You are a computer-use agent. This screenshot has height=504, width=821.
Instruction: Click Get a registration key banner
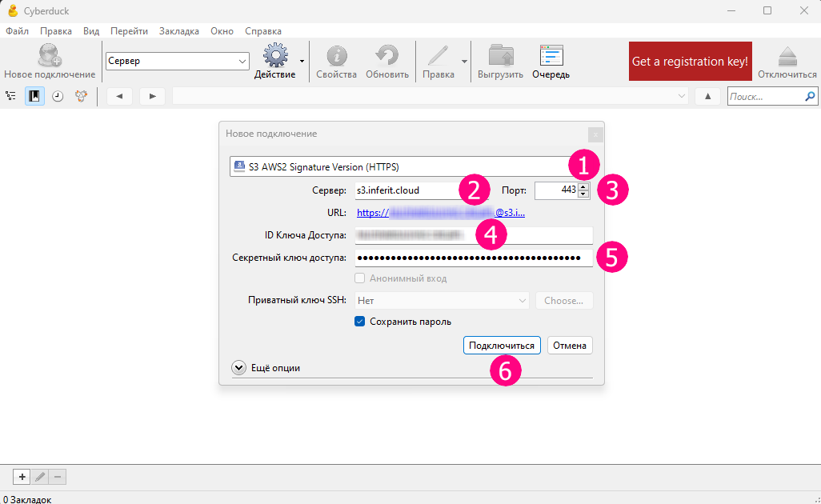coord(690,62)
